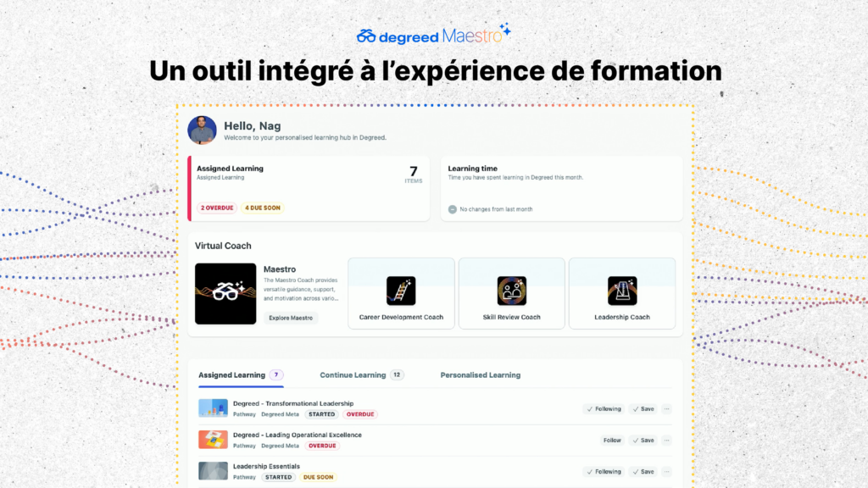Click the 7 ITEMS count

pos(414,175)
